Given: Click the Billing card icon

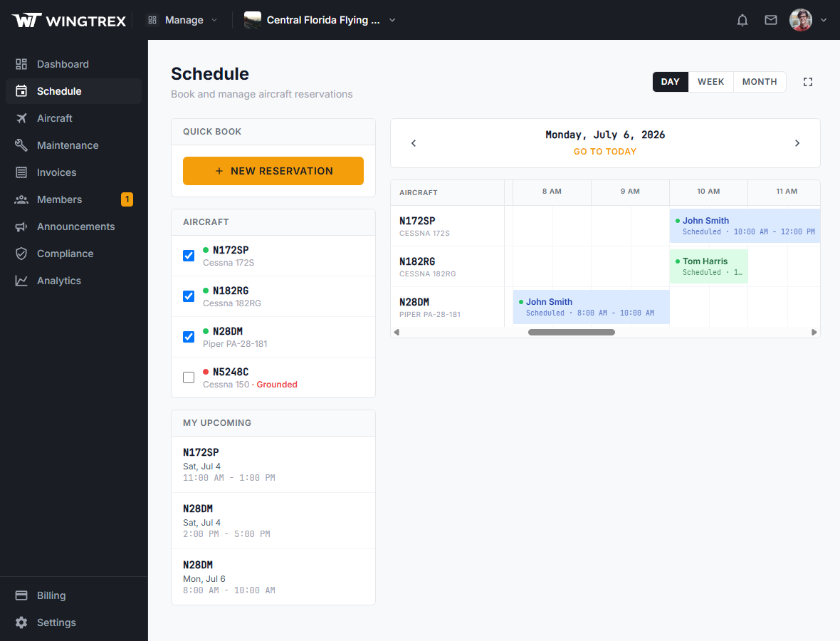Looking at the screenshot, I should click(x=21, y=595).
